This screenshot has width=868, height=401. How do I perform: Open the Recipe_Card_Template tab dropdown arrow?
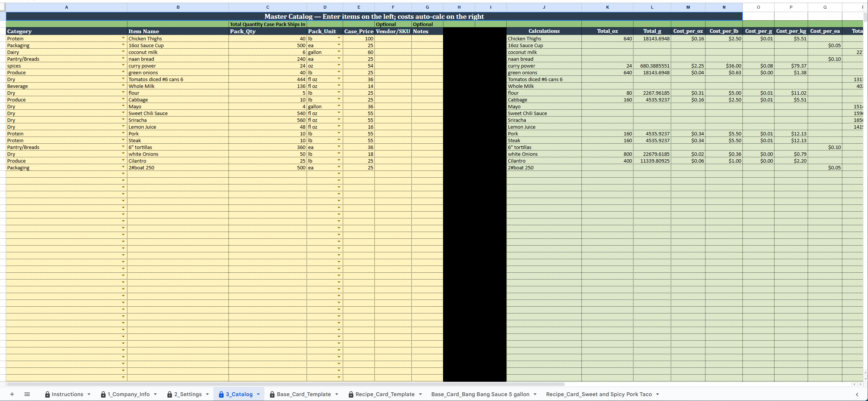click(x=421, y=394)
